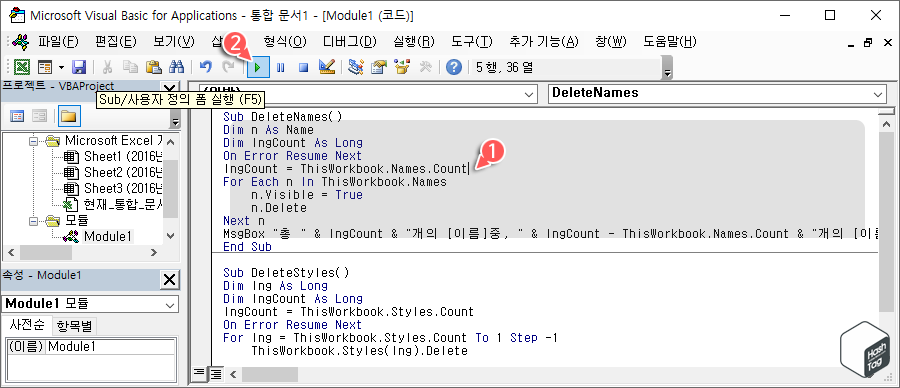The image size is (900, 388).
Task: Close the 프로젝트 - VBAProject panel
Action: tap(170, 88)
